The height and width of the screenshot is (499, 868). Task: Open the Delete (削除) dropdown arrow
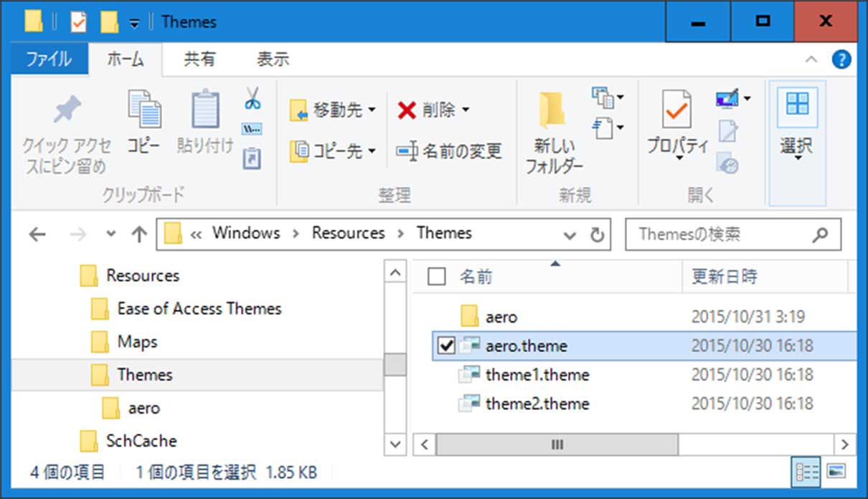[466, 110]
